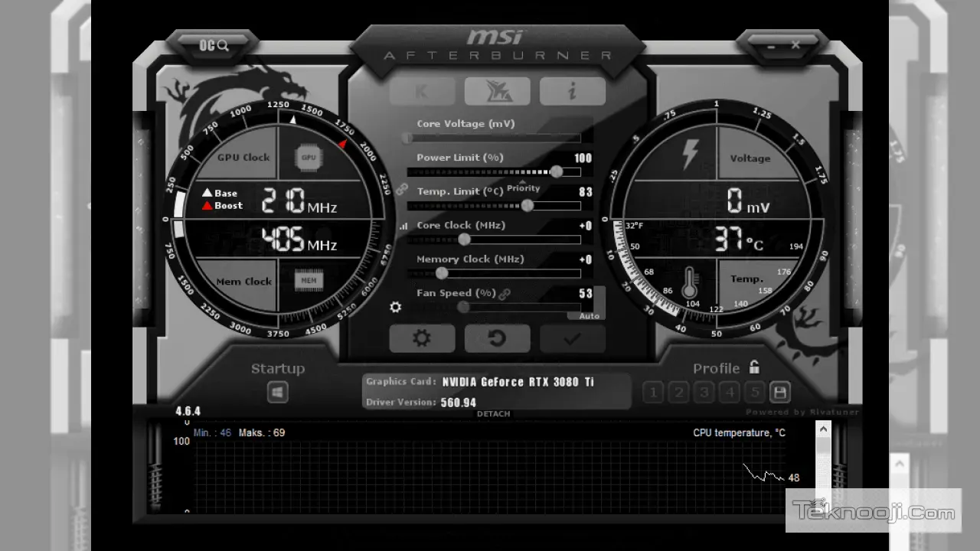
Task: Click the MSI dragon logo button
Action: [497, 91]
